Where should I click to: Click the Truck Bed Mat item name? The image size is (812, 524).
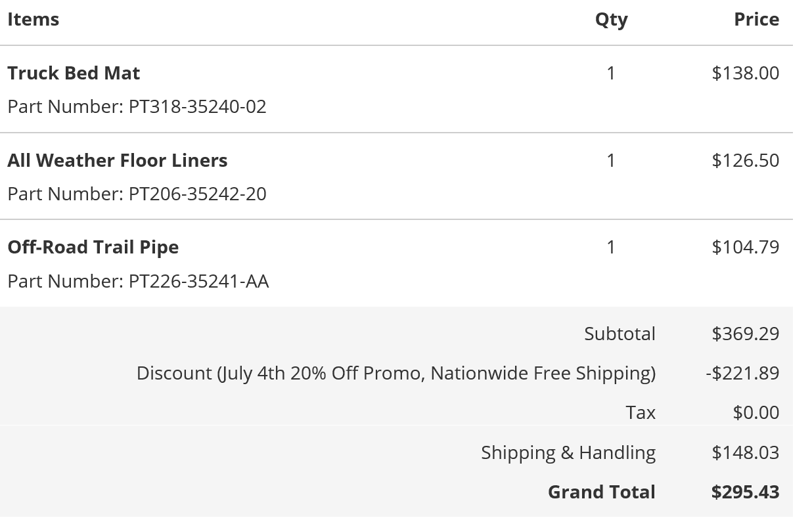pyautogui.click(x=74, y=73)
